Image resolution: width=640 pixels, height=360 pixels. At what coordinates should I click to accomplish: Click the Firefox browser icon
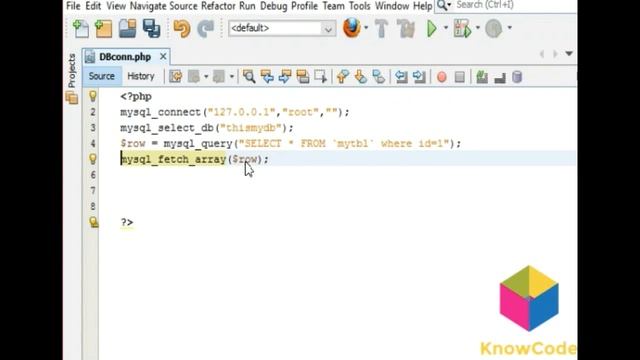point(351,28)
